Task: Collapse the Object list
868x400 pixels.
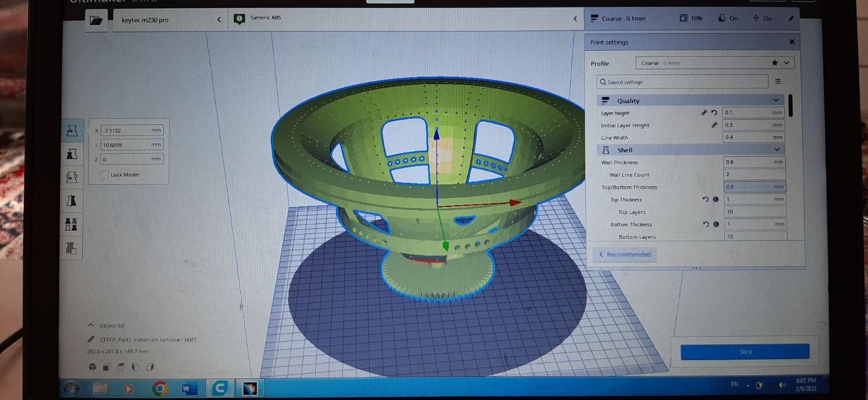Action: click(x=91, y=325)
